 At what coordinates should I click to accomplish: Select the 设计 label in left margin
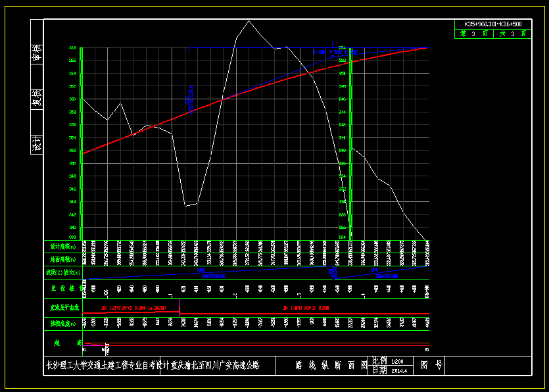point(37,143)
